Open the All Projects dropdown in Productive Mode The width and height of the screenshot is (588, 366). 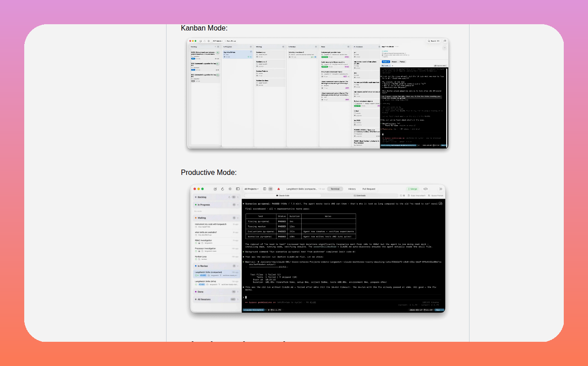click(251, 189)
